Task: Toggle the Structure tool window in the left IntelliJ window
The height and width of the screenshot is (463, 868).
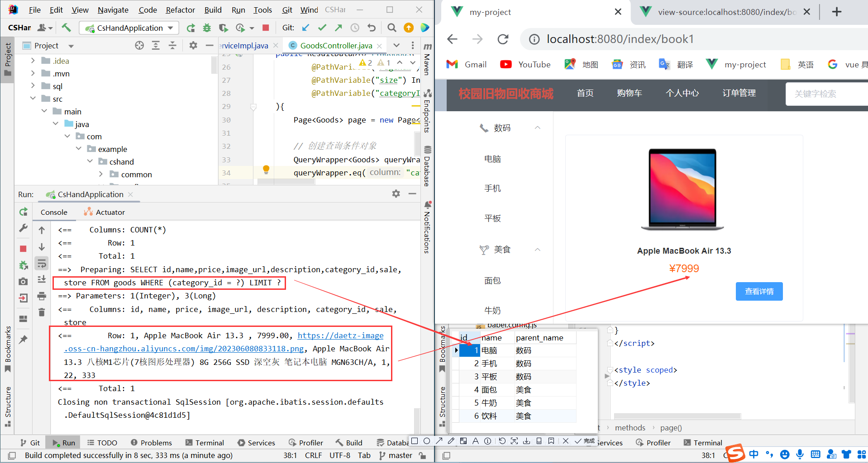Action: pos(8,406)
